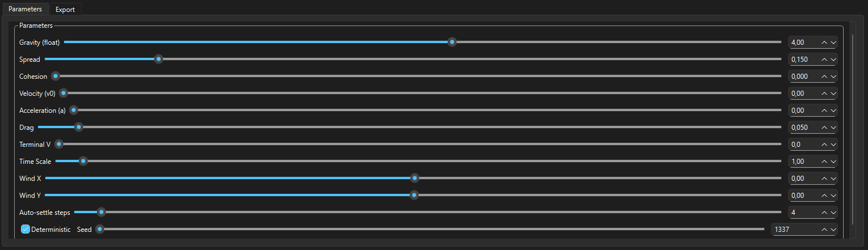The height and width of the screenshot is (250, 868).
Task: Decrease the Seed value with down arrow
Action: tap(833, 230)
